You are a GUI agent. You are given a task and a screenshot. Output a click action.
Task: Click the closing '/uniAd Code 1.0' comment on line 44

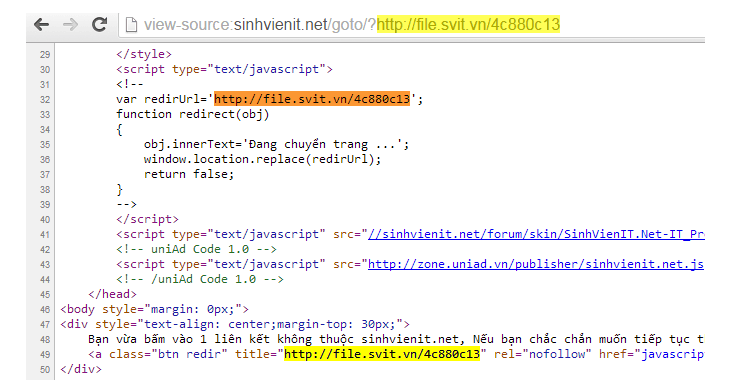(200, 279)
